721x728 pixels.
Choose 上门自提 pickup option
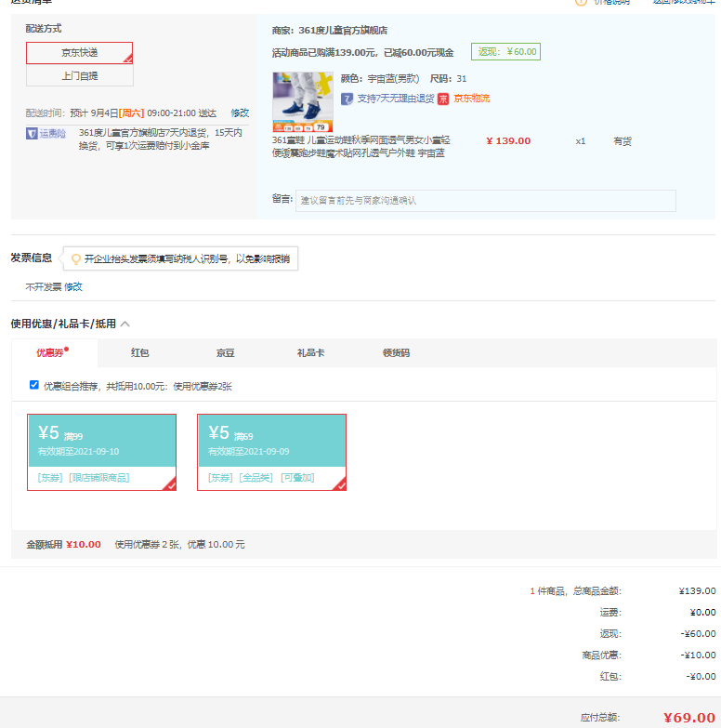[x=79, y=75]
